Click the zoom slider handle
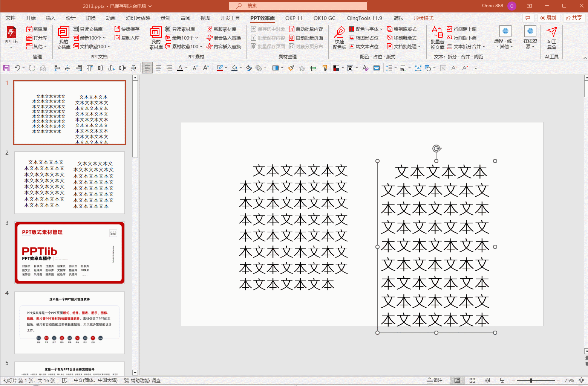Viewport: 588px width, 386px height. tap(531, 380)
